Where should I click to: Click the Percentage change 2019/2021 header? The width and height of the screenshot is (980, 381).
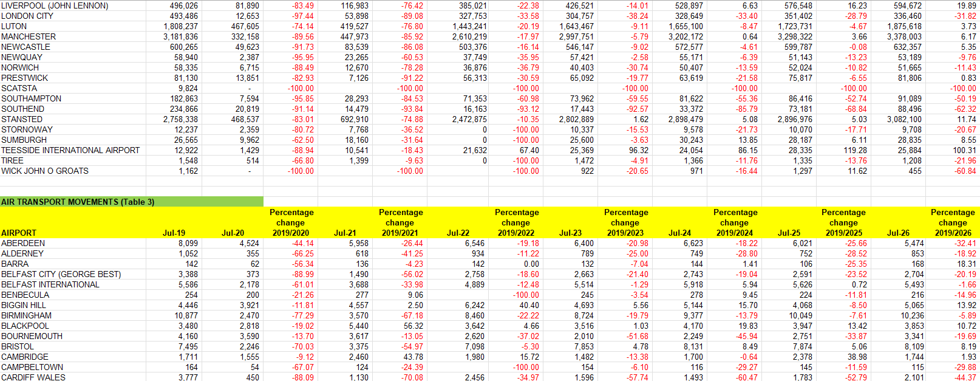[x=401, y=222]
